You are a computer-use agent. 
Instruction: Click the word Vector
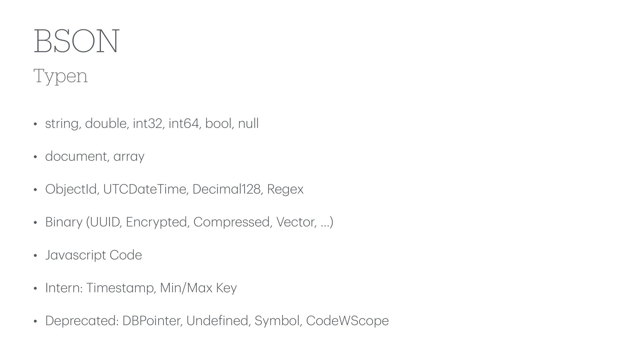[x=296, y=222]
